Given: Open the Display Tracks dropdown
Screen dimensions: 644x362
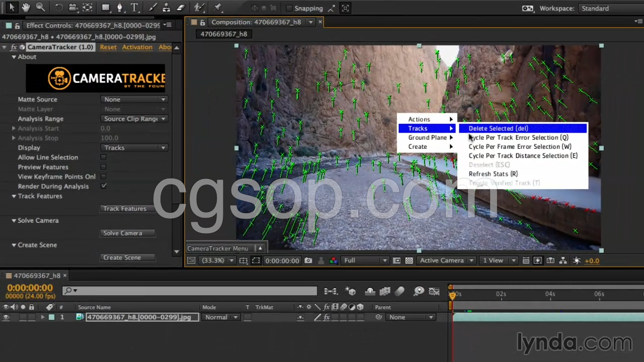Looking at the screenshot, I should click(134, 148).
